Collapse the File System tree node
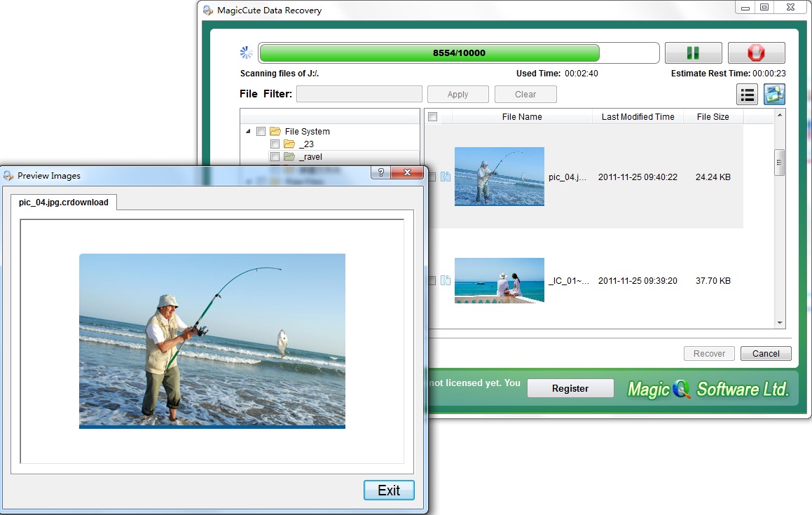The height and width of the screenshot is (515, 812). [248, 132]
